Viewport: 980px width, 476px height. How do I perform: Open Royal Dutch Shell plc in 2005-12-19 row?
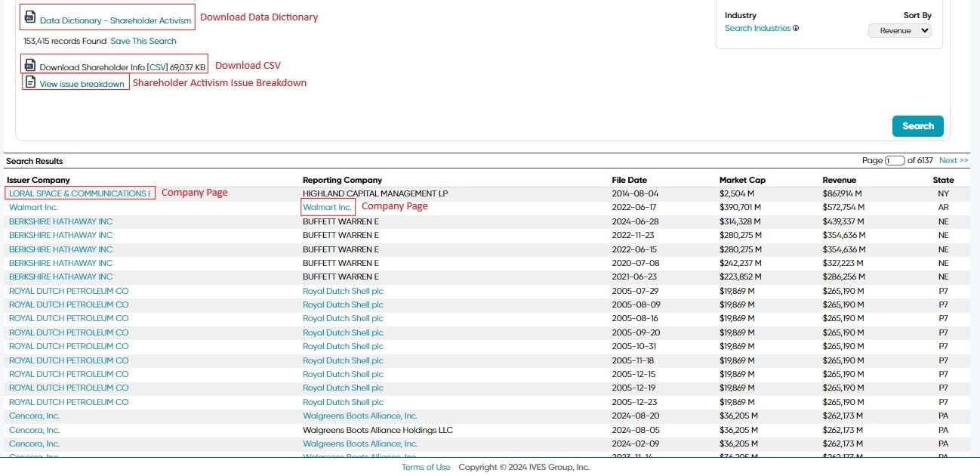click(x=343, y=388)
